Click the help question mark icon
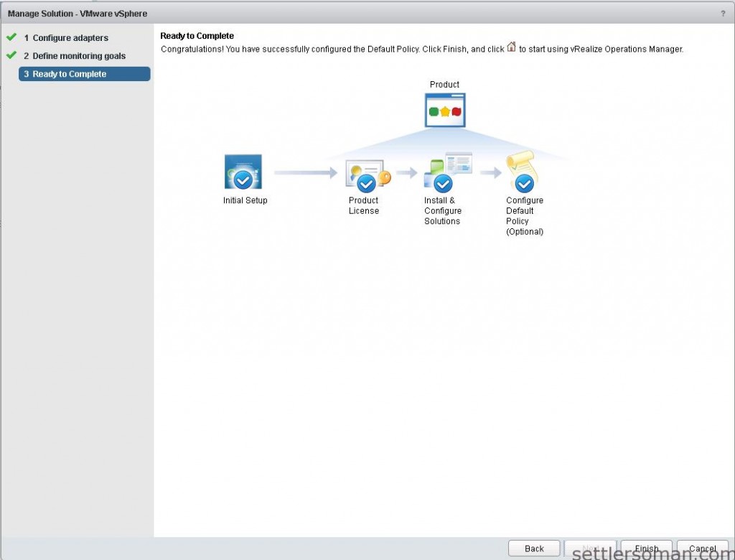 (x=722, y=14)
